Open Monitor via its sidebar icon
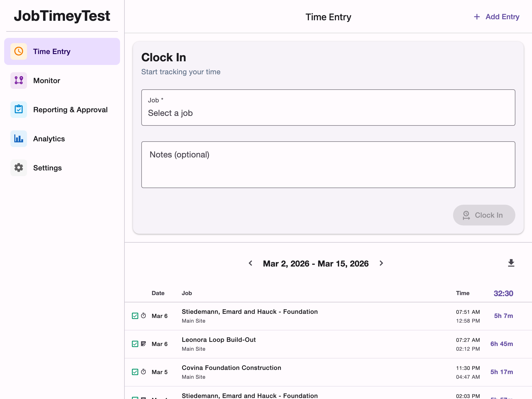Image resolution: width=532 pixels, height=399 pixels. pyautogui.click(x=18, y=81)
